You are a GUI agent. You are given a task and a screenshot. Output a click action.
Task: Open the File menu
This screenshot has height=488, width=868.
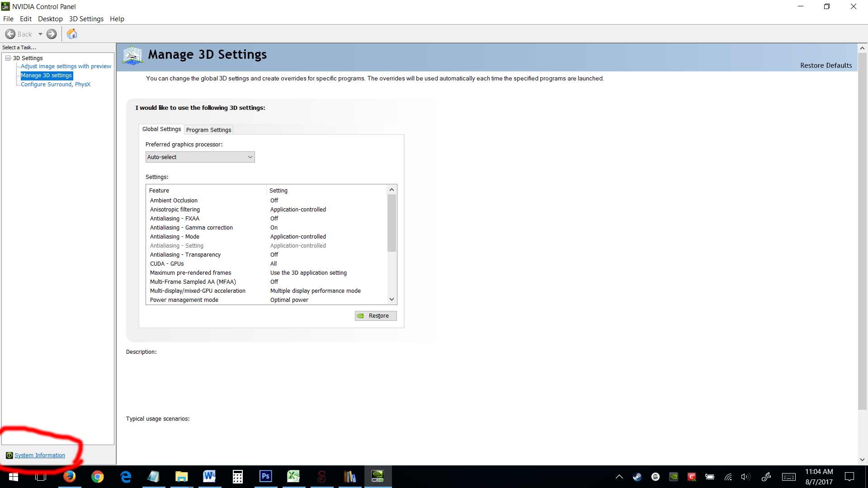click(8, 19)
